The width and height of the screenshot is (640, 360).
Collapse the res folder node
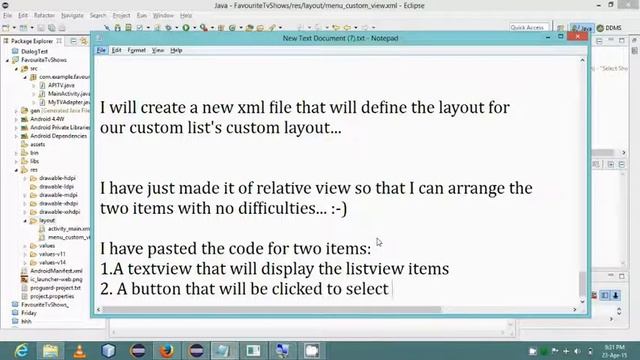[x=16, y=170]
